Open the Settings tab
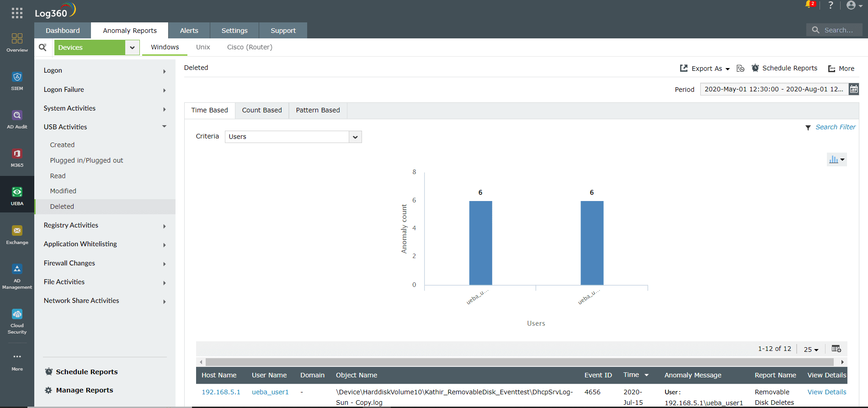This screenshot has height=408, width=868. tap(234, 31)
